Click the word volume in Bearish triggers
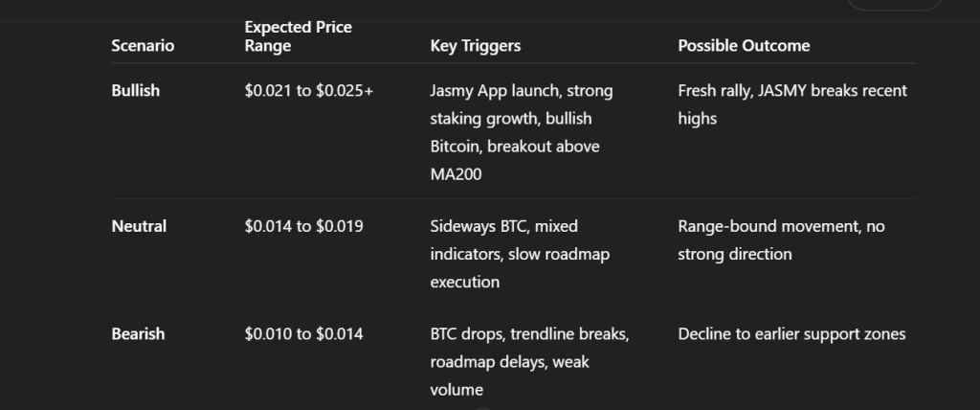 pos(457,390)
